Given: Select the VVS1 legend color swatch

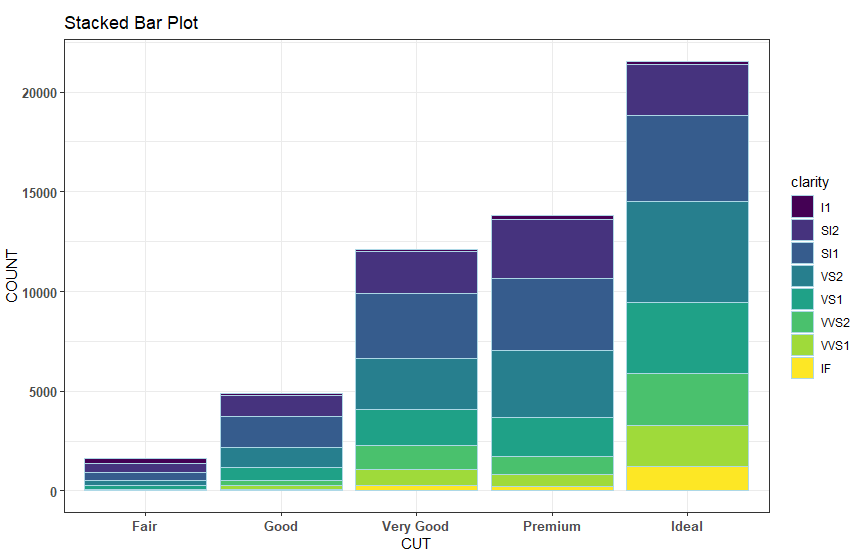Looking at the screenshot, I should (x=802, y=345).
